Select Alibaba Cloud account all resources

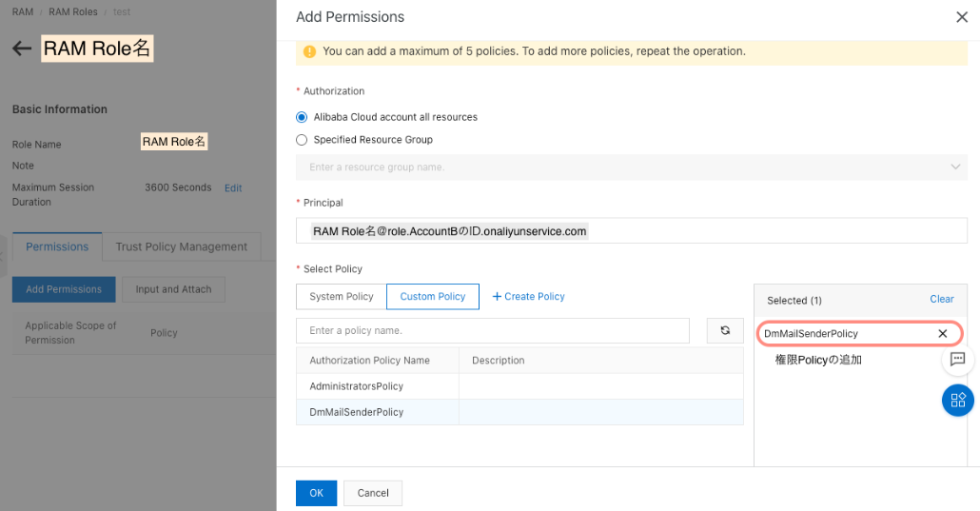tap(302, 117)
